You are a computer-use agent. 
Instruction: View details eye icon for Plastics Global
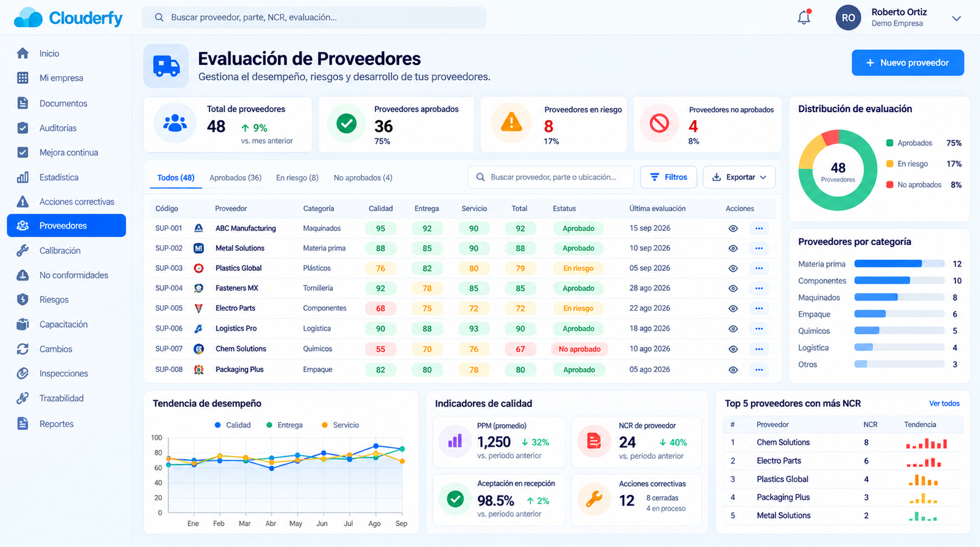click(x=733, y=268)
